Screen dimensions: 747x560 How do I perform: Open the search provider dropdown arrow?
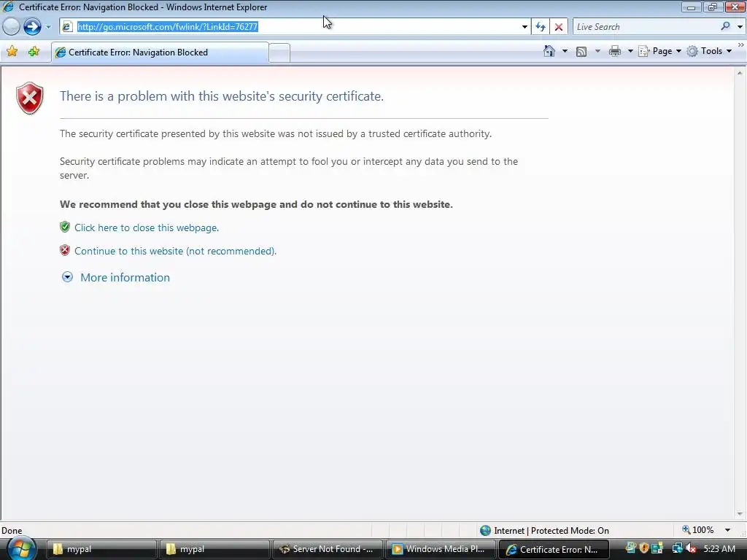[740, 27]
